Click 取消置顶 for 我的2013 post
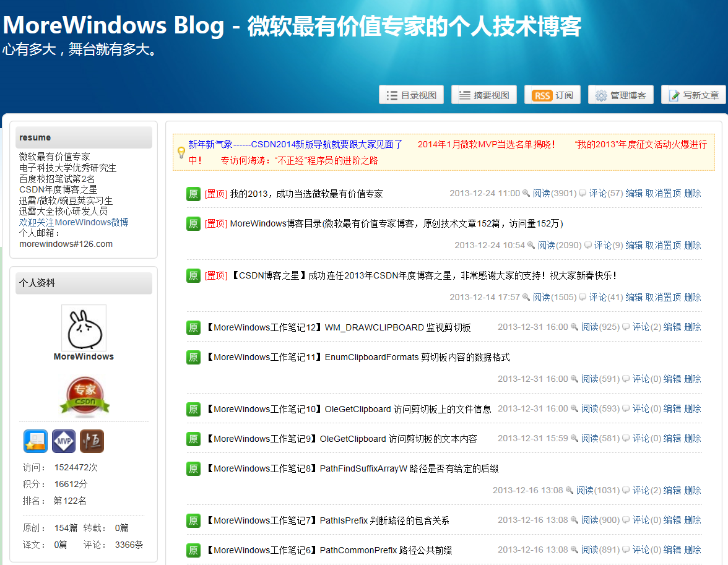Screen dimensions: 728x565 664,193
